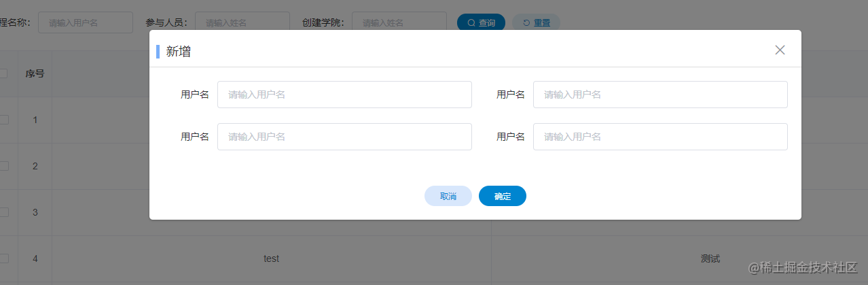Image resolution: width=868 pixels, height=285 pixels.
Task: Tick the checkbox for row 1
Action: tap(3, 120)
